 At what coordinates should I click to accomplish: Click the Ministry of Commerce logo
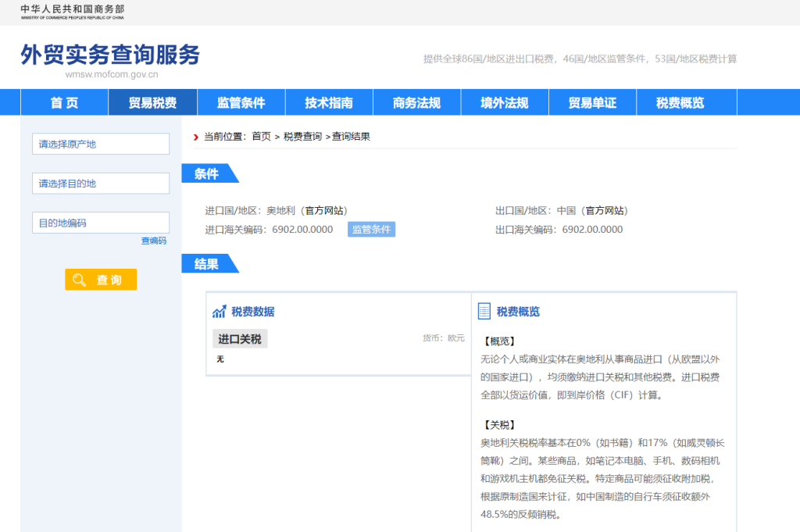(x=73, y=12)
